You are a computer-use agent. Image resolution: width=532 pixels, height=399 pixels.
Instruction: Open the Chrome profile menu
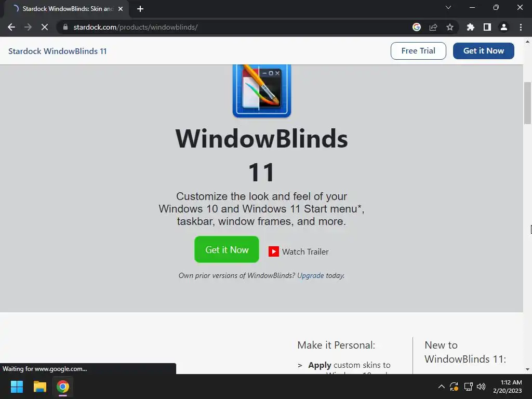pos(504,27)
